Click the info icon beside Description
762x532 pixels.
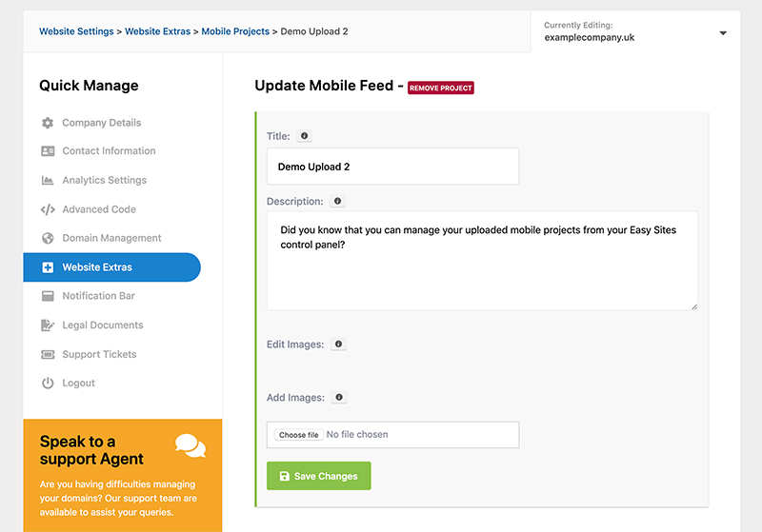337,202
